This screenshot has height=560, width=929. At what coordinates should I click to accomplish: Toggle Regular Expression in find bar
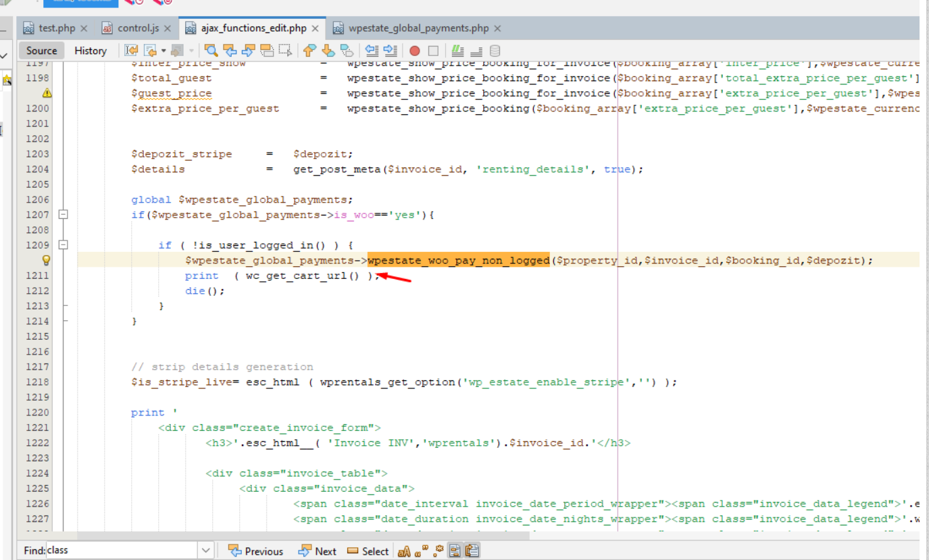438,551
